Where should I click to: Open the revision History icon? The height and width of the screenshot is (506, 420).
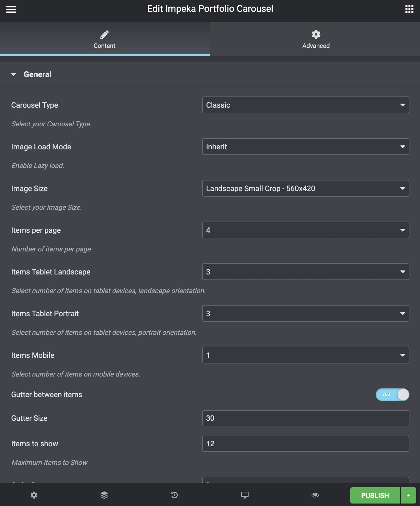(175, 495)
